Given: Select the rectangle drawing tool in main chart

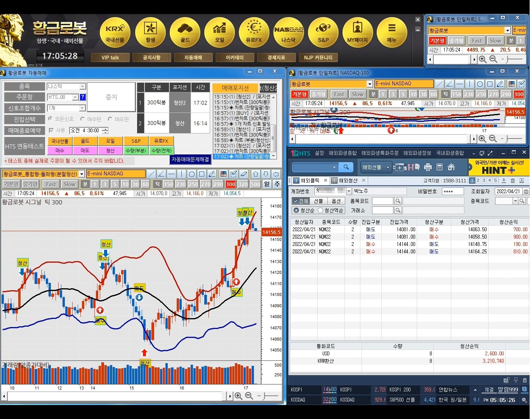Looking at the screenshot, I should tap(202, 174).
